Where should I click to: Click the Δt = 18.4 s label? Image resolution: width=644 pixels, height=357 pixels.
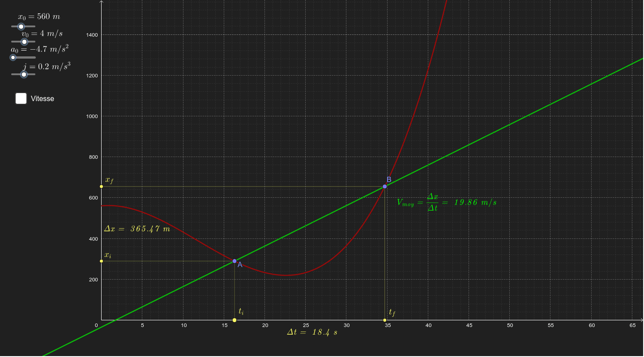pos(312,332)
